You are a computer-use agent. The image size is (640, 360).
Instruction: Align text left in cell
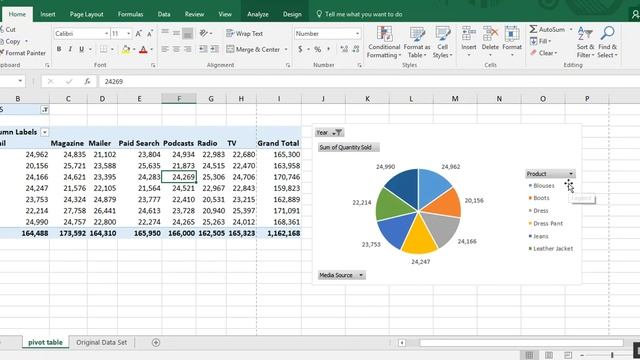[x=165, y=49]
